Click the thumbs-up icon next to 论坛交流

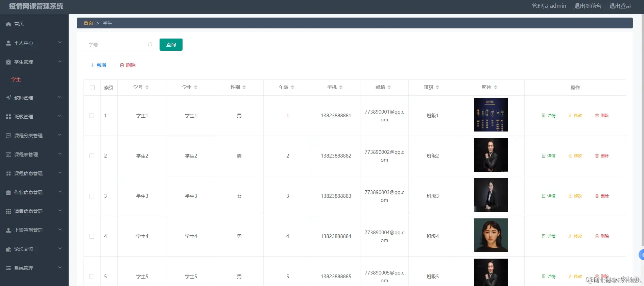8,249
